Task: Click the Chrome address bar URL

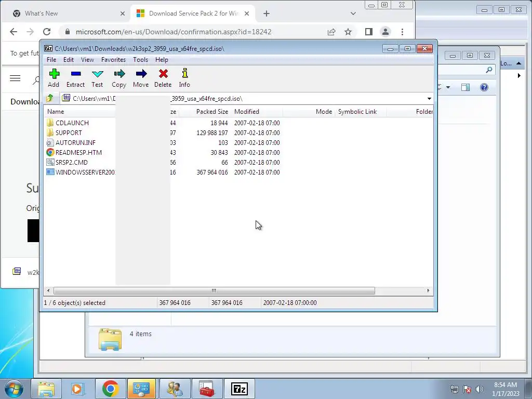Action: [x=174, y=32]
